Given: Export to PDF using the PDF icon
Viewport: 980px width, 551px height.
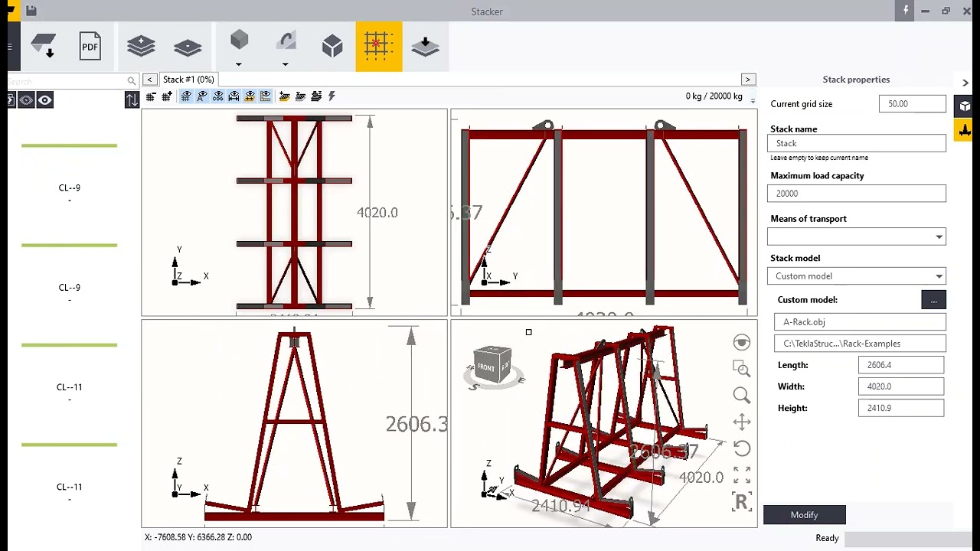Looking at the screenshot, I should click(90, 46).
